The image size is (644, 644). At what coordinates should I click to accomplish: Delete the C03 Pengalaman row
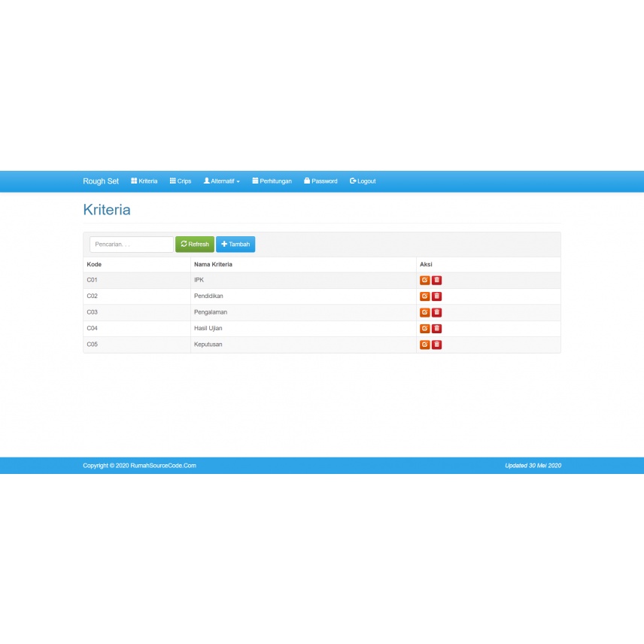coord(436,312)
